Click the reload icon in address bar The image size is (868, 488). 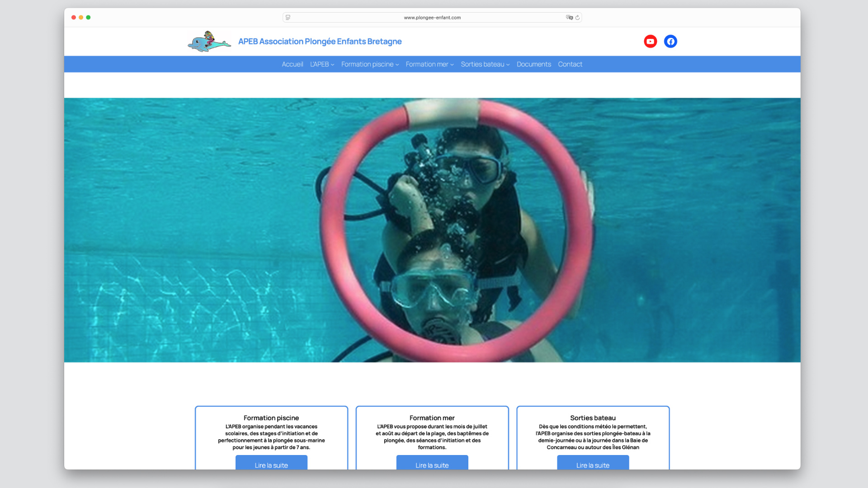(x=577, y=18)
